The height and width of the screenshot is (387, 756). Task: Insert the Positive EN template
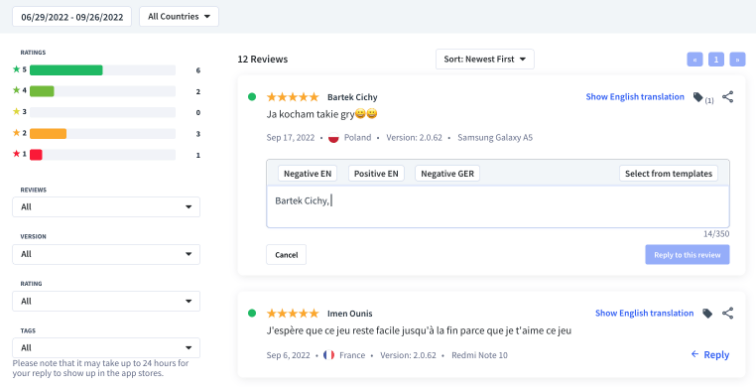[x=376, y=173]
